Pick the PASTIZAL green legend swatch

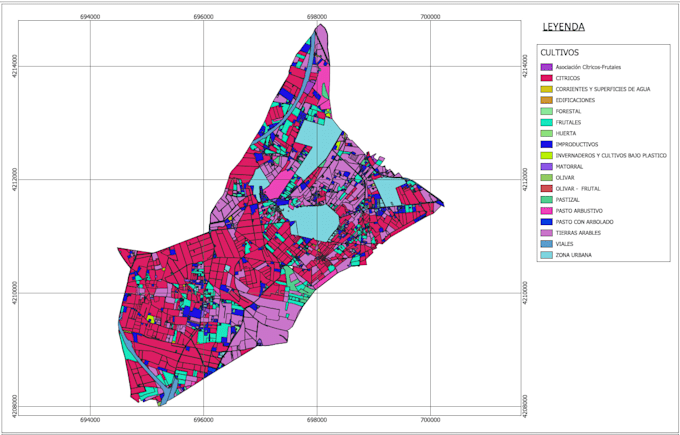[x=546, y=200]
